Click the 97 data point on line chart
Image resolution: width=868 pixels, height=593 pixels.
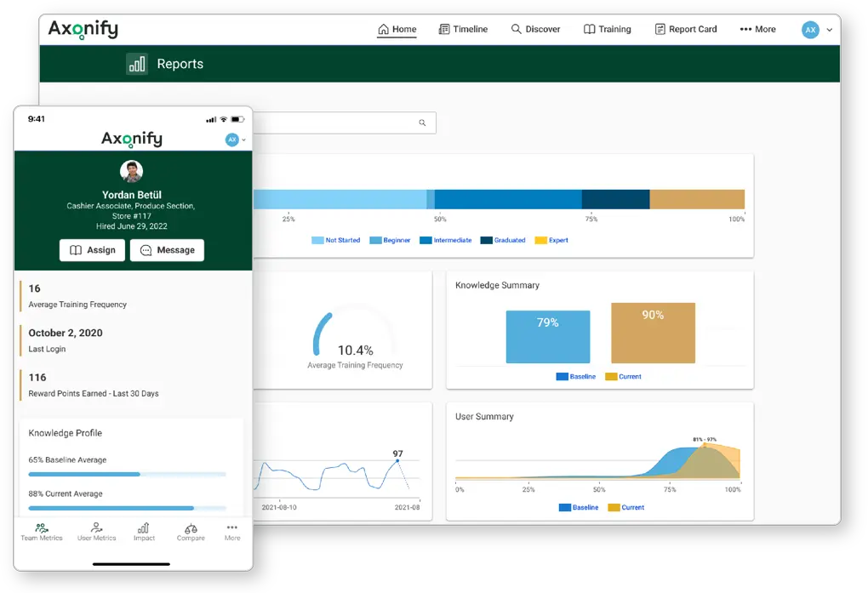(397, 460)
